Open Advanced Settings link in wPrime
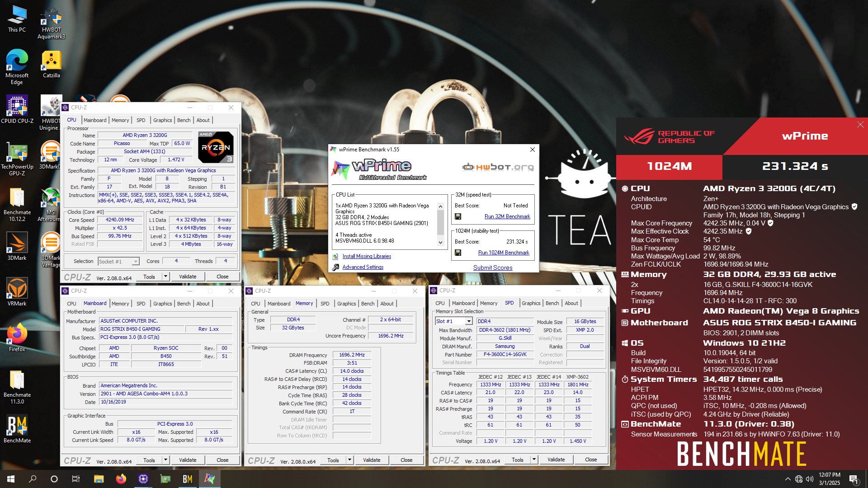868x488 pixels. tap(363, 267)
